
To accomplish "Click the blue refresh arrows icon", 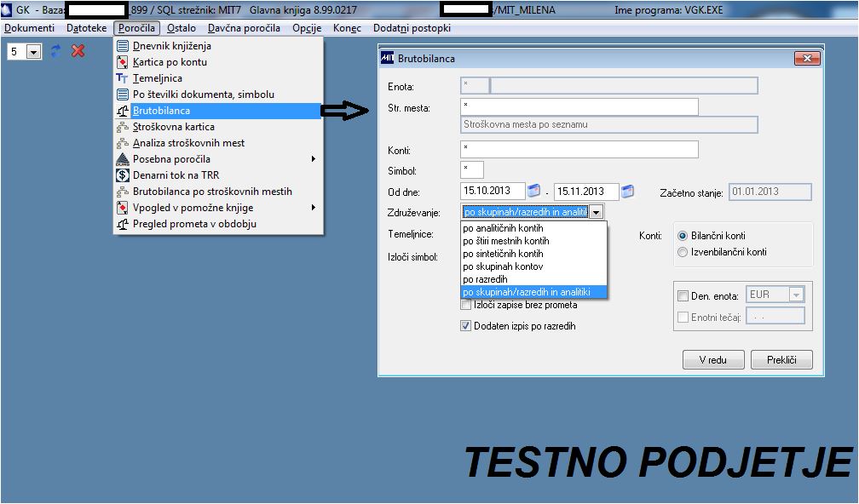I will (x=56, y=51).
